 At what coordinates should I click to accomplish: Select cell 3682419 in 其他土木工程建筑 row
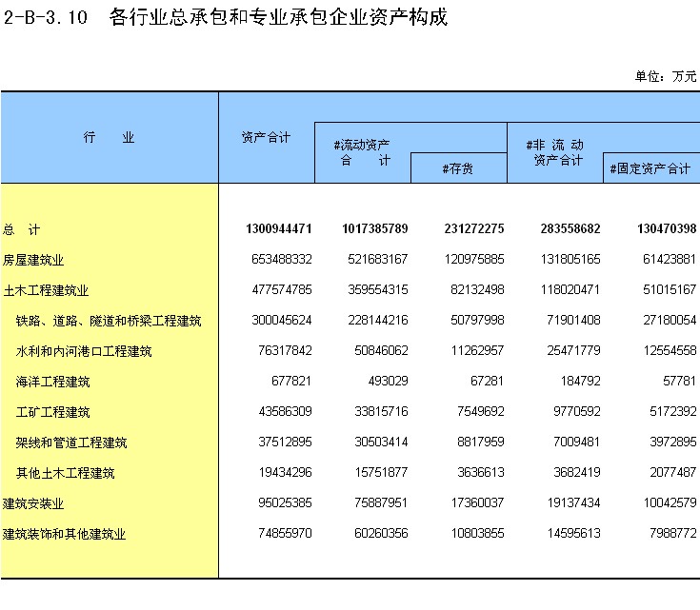pyautogui.click(x=577, y=472)
